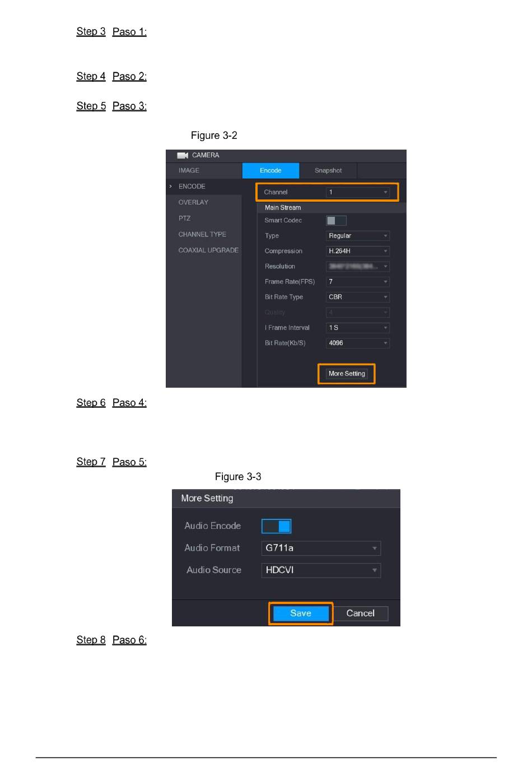Screen dimensions: 532x767
Task: Select OVERLAY in the sidebar
Action: (x=193, y=202)
